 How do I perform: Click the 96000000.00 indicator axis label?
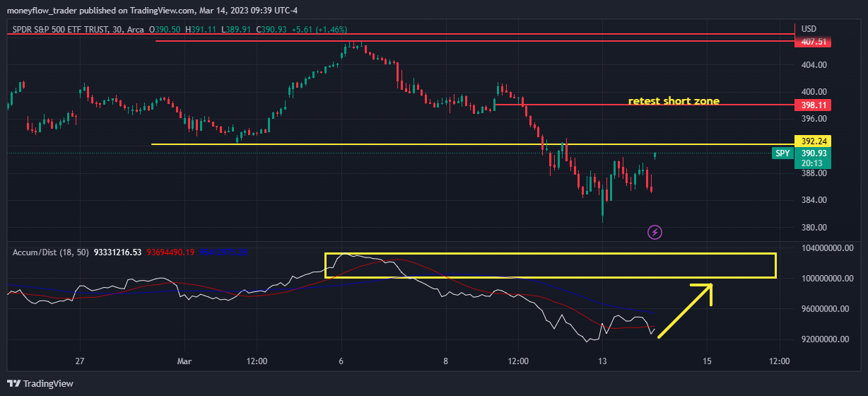click(x=826, y=309)
